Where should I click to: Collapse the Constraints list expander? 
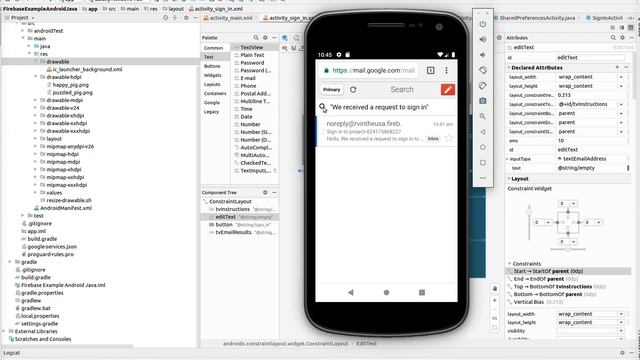509,264
